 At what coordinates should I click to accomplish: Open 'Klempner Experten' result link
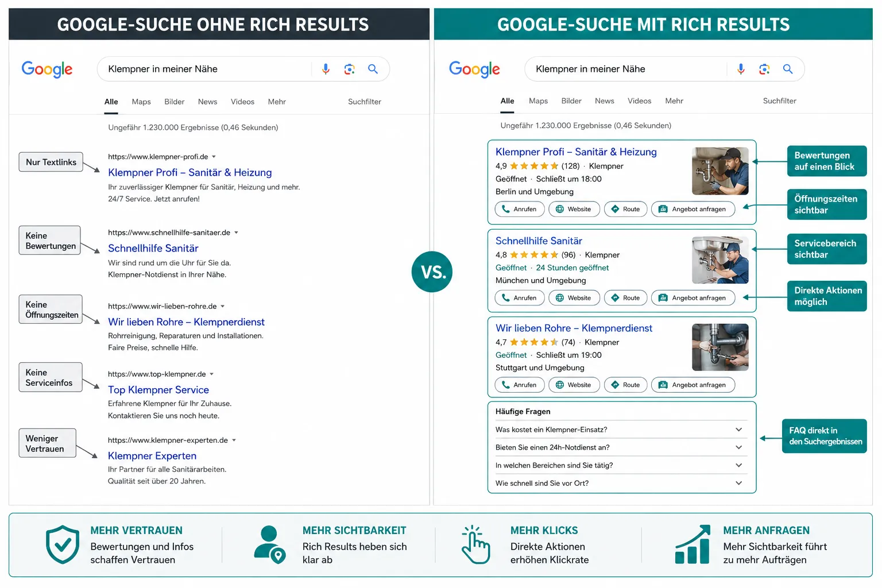(152, 456)
